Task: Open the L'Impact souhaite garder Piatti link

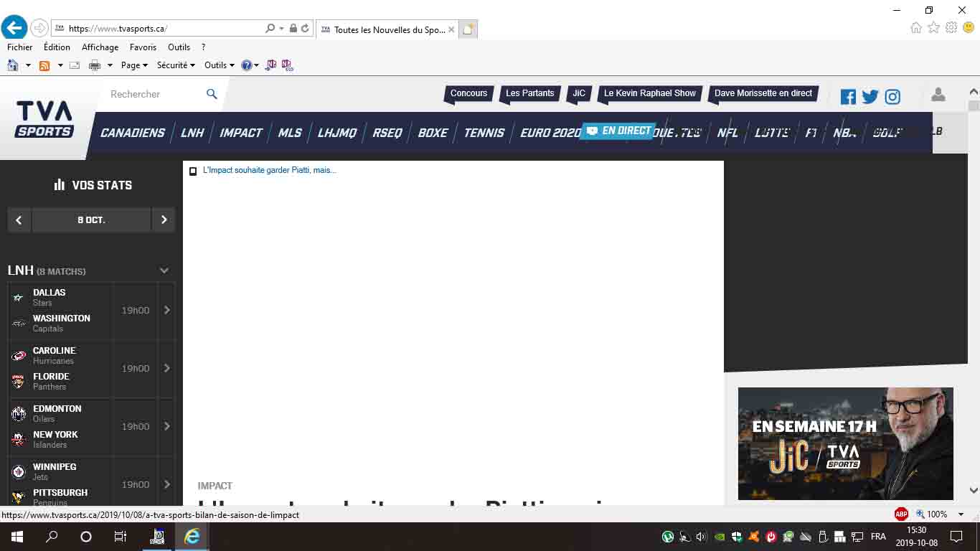Action: click(269, 170)
